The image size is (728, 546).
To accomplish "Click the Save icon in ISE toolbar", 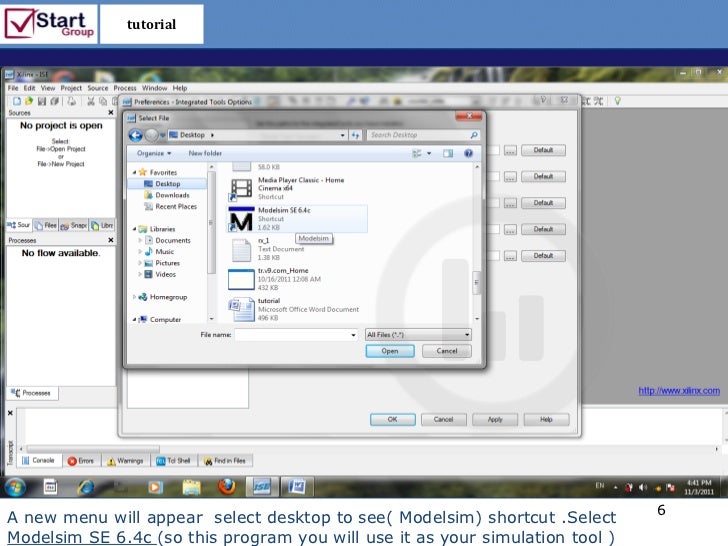I will [42, 101].
